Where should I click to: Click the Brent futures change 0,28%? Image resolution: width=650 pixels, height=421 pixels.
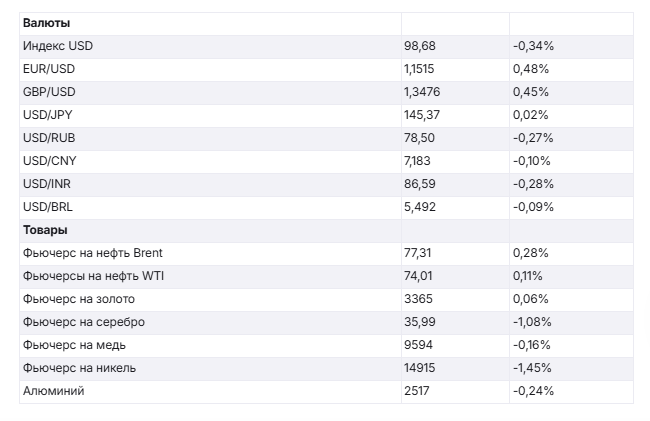pyautogui.click(x=530, y=253)
